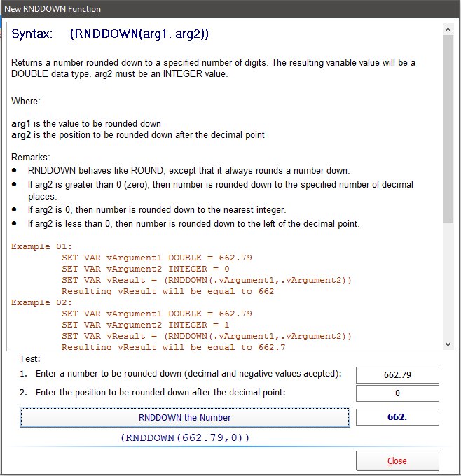
Task: Click the result box displaying 662.
Action: tap(397, 417)
